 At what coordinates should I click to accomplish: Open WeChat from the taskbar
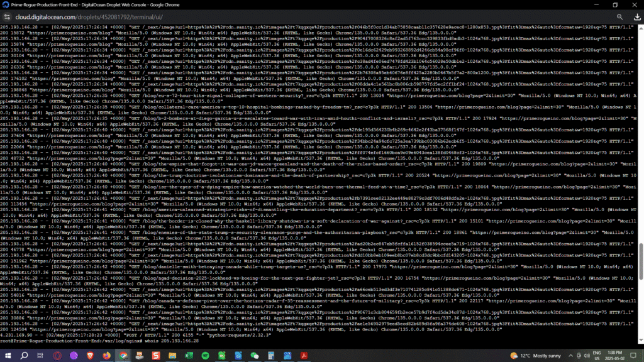[254, 355]
